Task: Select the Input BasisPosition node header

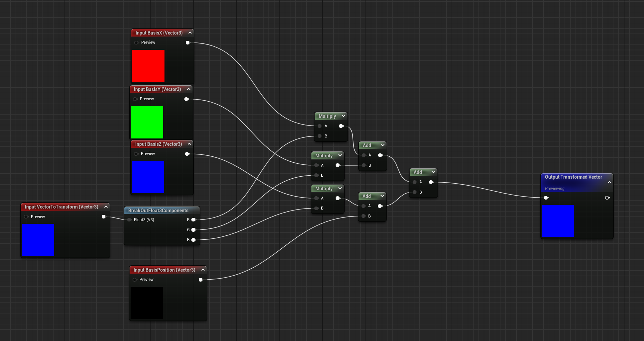Action: (x=165, y=270)
